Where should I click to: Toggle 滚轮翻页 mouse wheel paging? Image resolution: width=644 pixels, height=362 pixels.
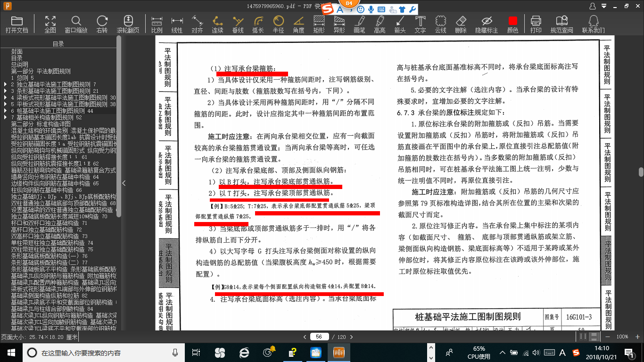pos(128,25)
